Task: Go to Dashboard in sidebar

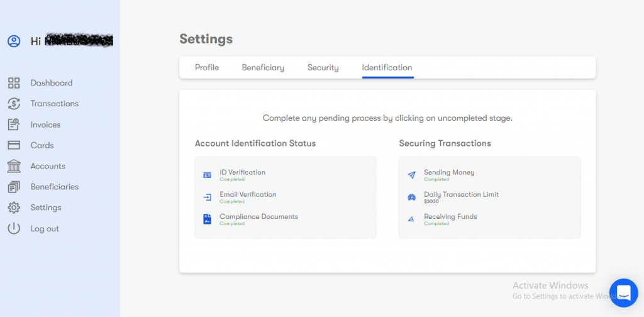Action: pos(52,83)
